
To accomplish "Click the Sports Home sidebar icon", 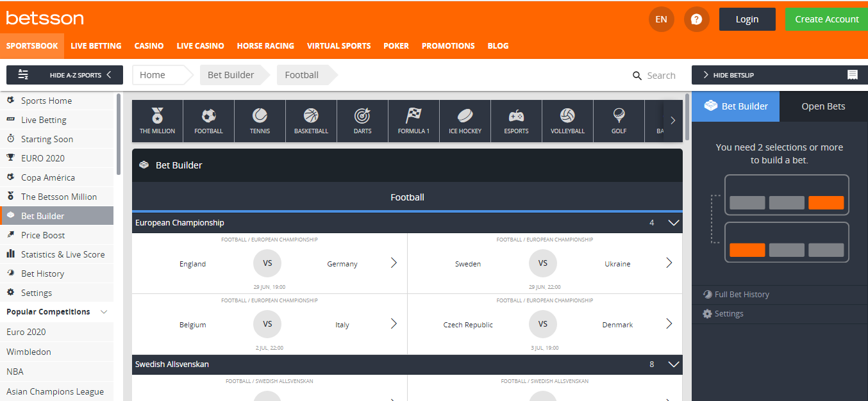I will pos(10,101).
